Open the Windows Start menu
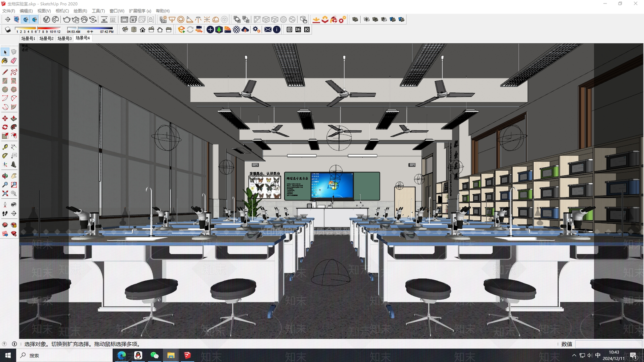 (8, 356)
